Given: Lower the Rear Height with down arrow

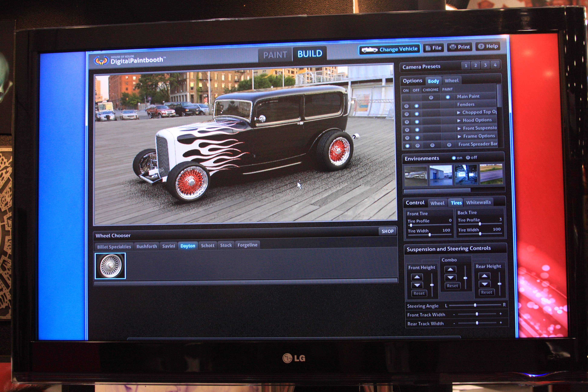Looking at the screenshot, I should pyautogui.click(x=485, y=284).
